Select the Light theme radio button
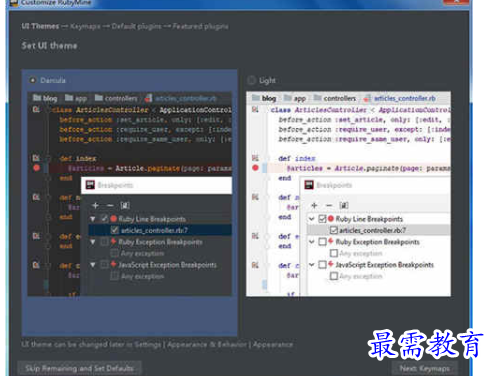The height and width of the screenshot is (376, 492). coord(251,80)
